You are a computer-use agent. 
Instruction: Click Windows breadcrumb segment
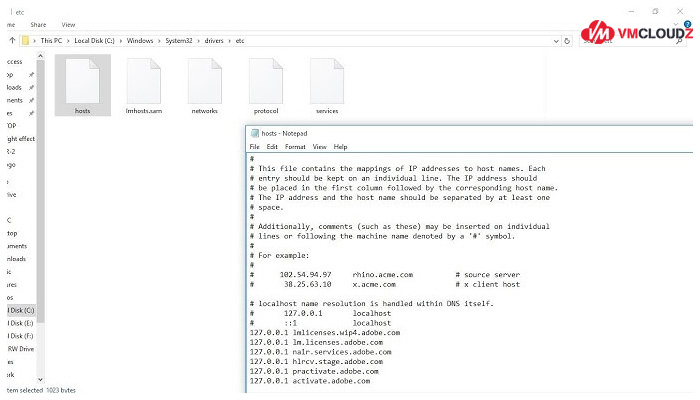point(140,41)
